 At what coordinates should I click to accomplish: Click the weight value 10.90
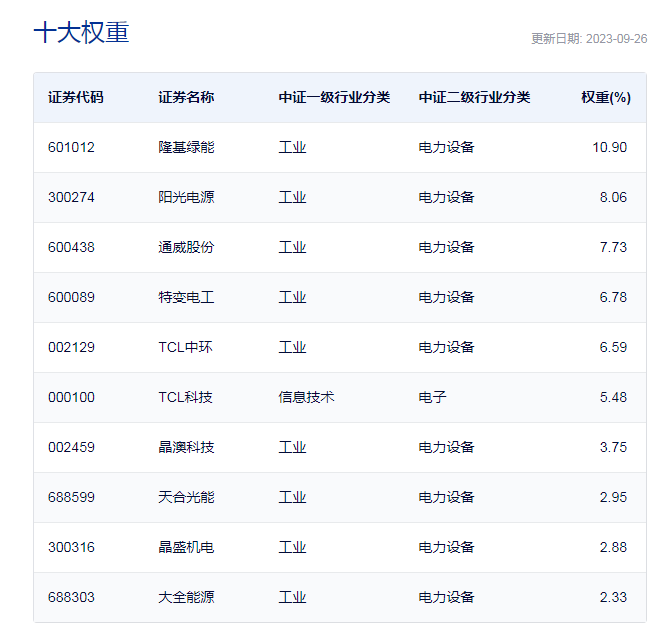pos(609,147)
